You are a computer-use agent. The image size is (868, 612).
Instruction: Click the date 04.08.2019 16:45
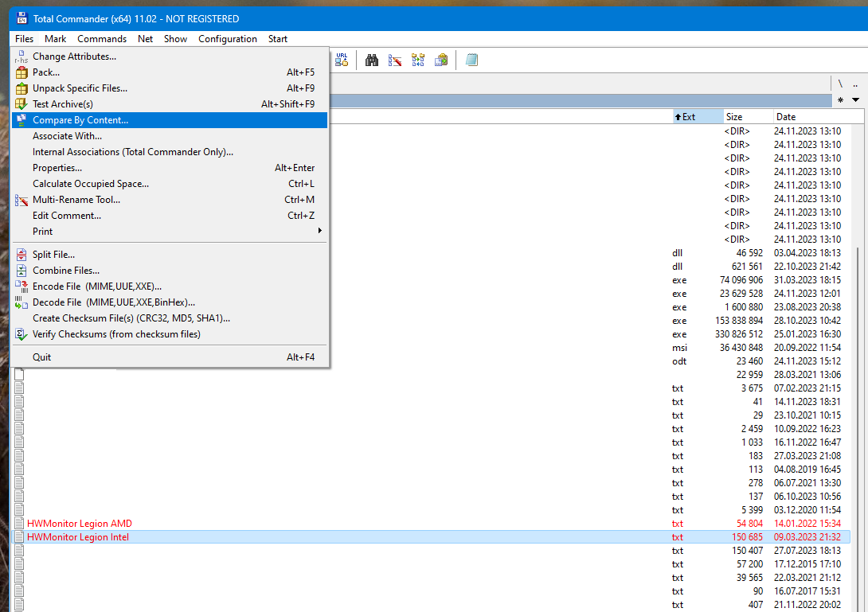807,470
